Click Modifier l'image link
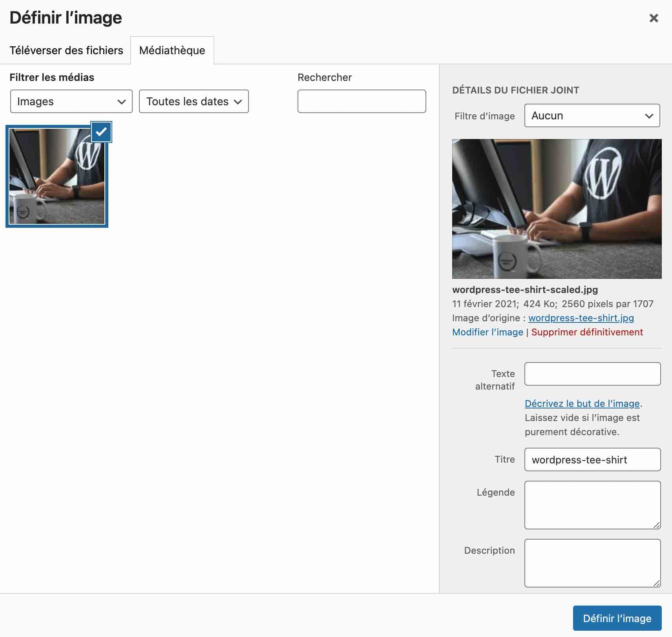 pyautogui.click(x=488, y=332)
